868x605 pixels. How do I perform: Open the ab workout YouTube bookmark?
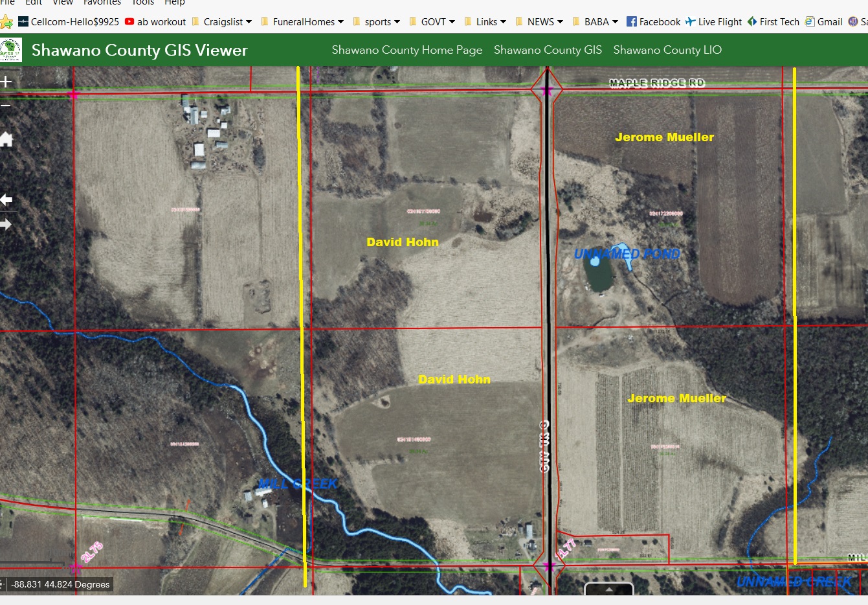(155, 22)
